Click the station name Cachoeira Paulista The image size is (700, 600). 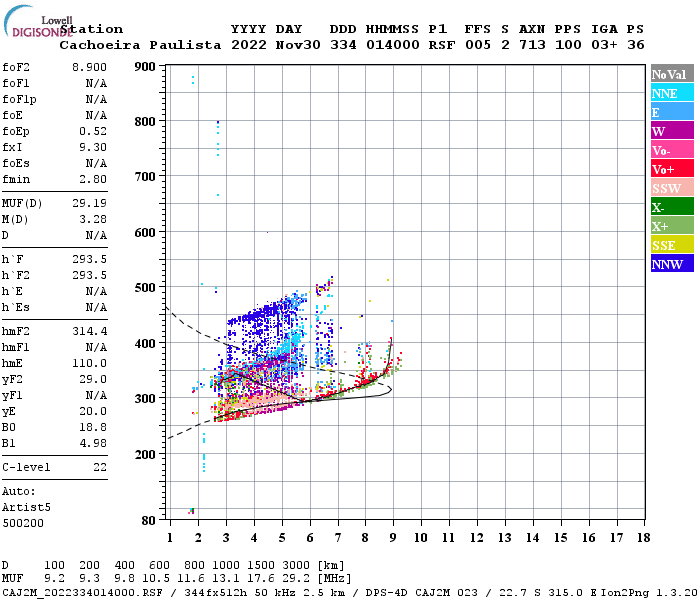(x=140, y=45)
